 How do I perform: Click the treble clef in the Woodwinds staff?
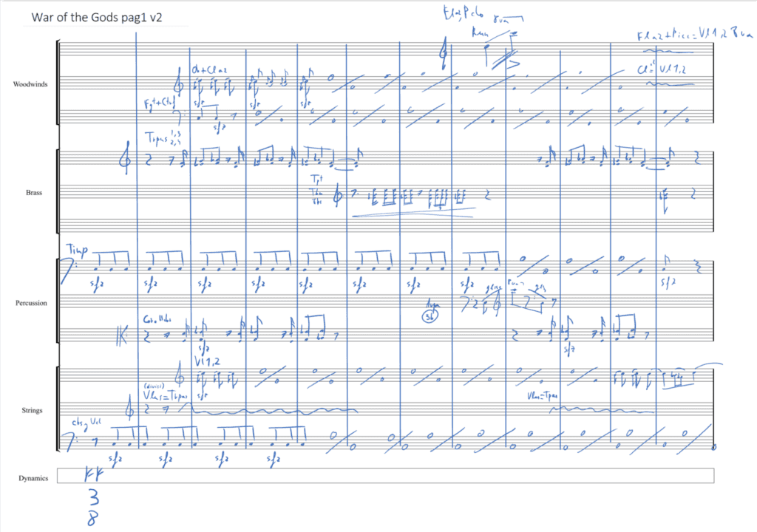pos(179,83)
